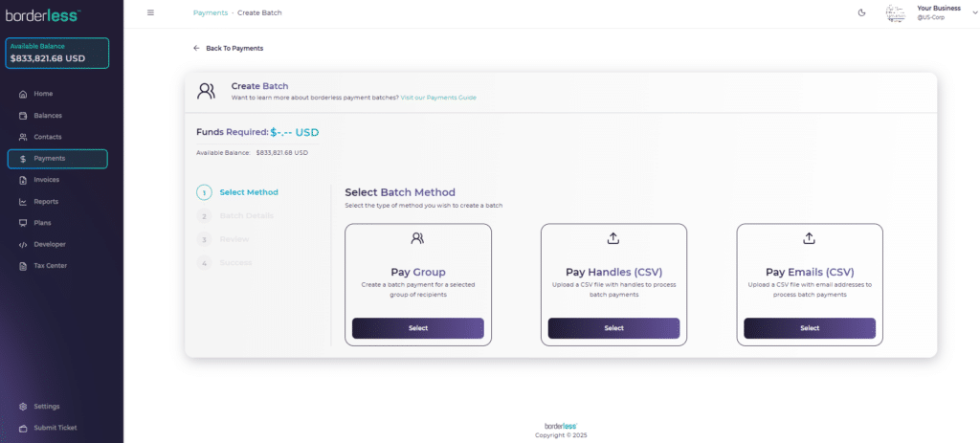Open Submit Ticket in sidebar

(55, 428)
